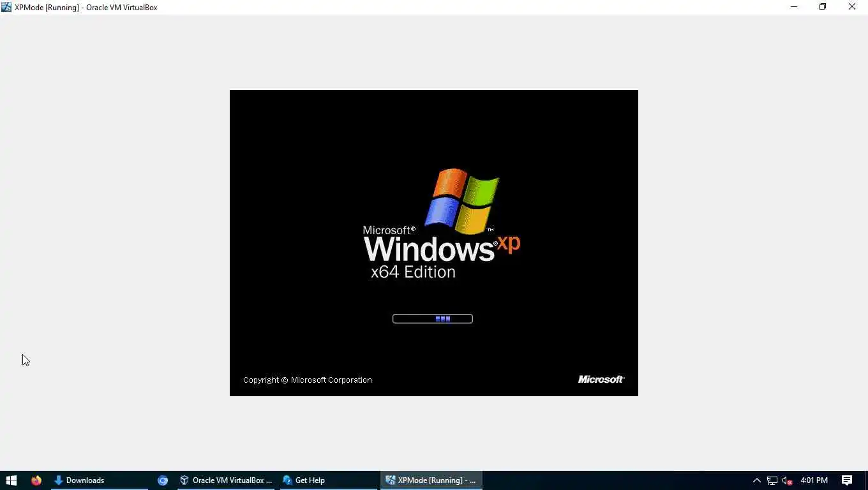Image resolution: width=868 pixels, height=490 pixels.
Task: Minimize the XPMode VirtualBox window
Action: tap(794, 7)
